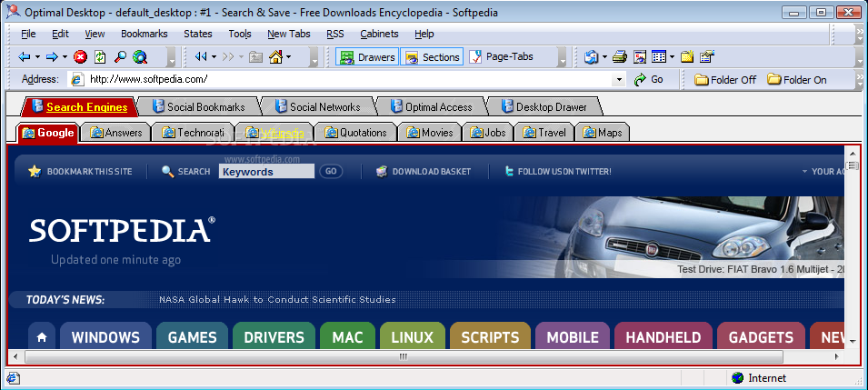Open the States menu
The width and height of the screenshot is (868, 390).
197,34
